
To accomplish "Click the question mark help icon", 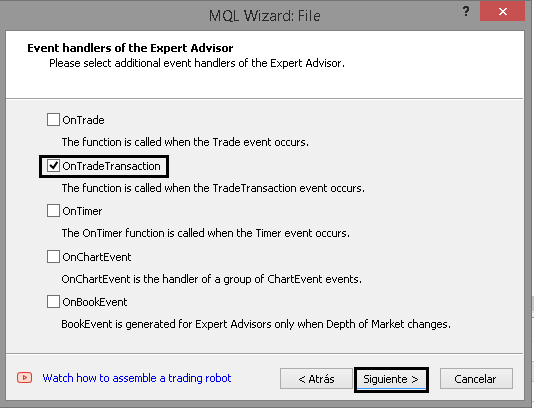I will pyautogui.click(x=466, y=12).
